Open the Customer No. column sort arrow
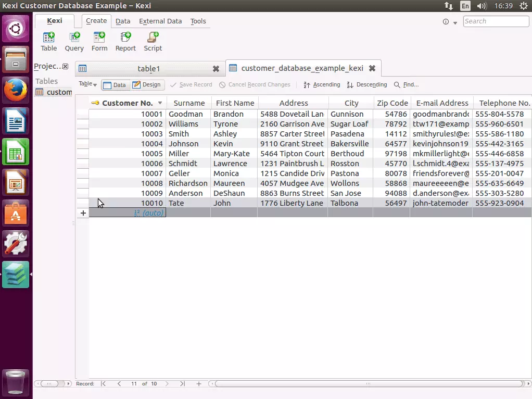532x399 pixels. (160, 103)
